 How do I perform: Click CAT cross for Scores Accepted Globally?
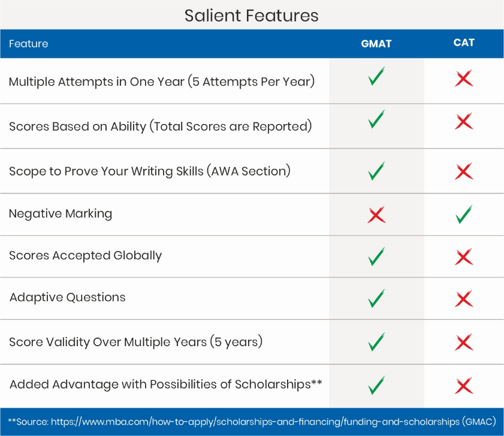[x=464, y=257]
